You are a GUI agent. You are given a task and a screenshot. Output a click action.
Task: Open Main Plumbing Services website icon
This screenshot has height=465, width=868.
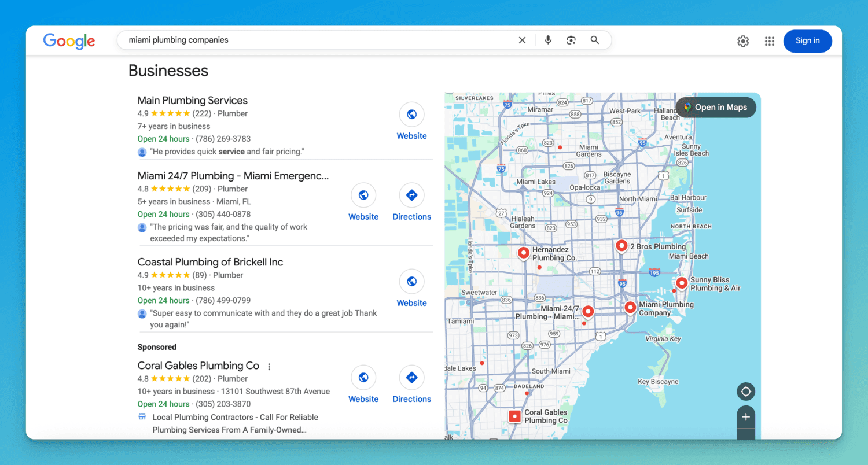(411, 115)
